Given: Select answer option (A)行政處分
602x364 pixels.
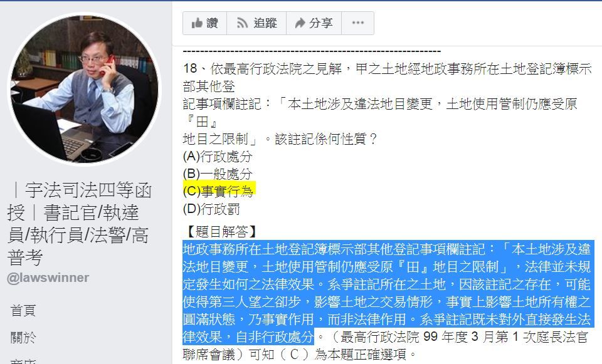Looking at the screenshot, I should tap(218, 156).
